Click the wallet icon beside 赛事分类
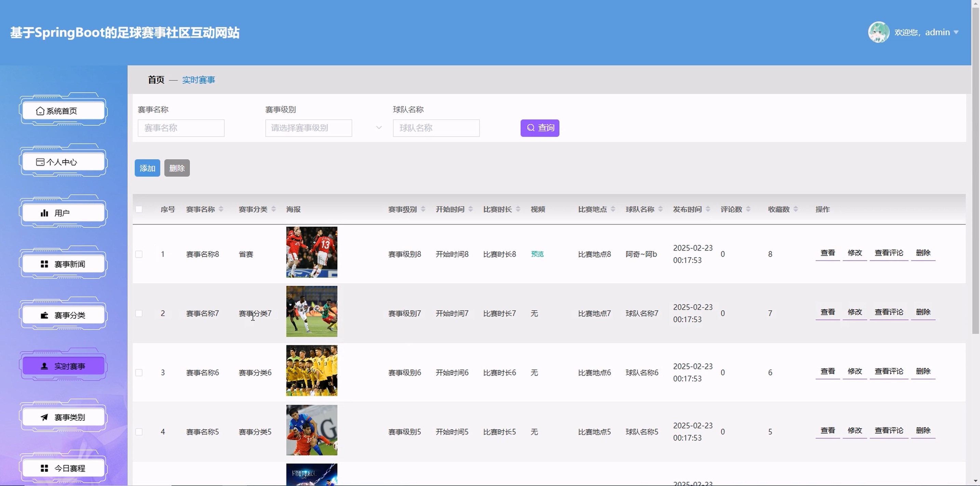Image resolution: width=980 pixels, height=486 pixels. 44,315
